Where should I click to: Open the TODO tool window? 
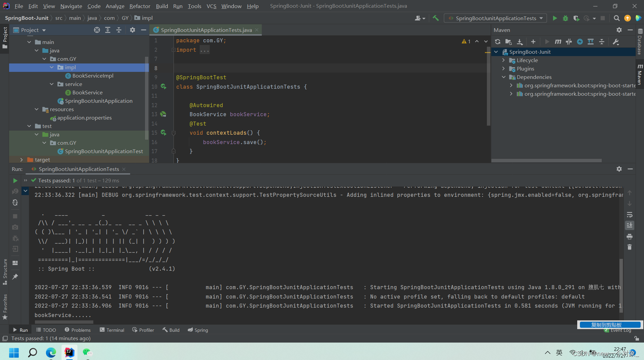pyautogui.click(x=46, y=330)
